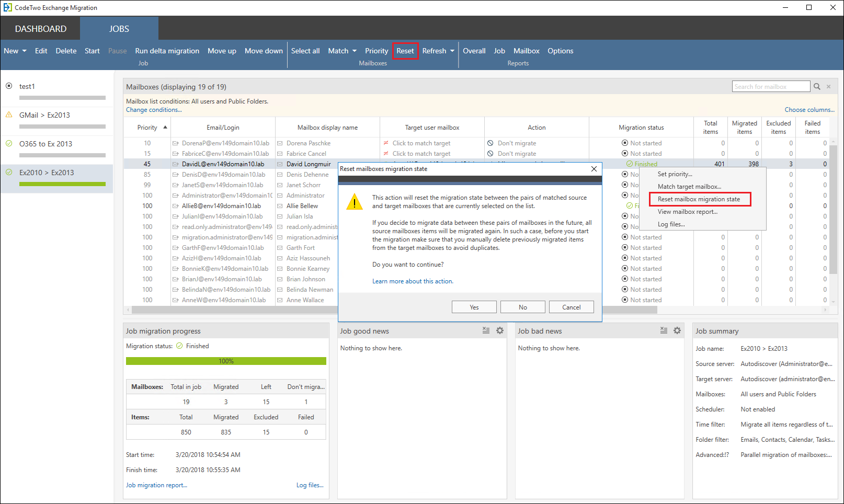The height and width of the screenshot is (504, 844).
Task: Clear Job good news list icon
Action: (486, 330)
